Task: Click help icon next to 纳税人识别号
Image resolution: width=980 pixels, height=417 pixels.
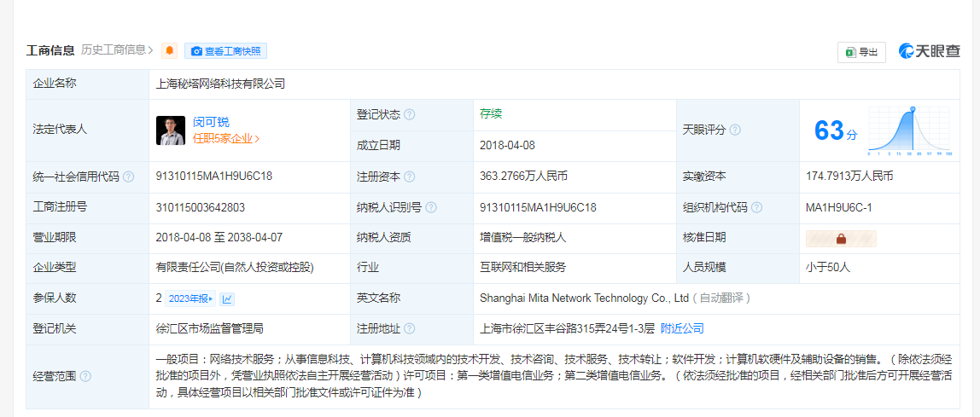Action: (x=431, y=207)
